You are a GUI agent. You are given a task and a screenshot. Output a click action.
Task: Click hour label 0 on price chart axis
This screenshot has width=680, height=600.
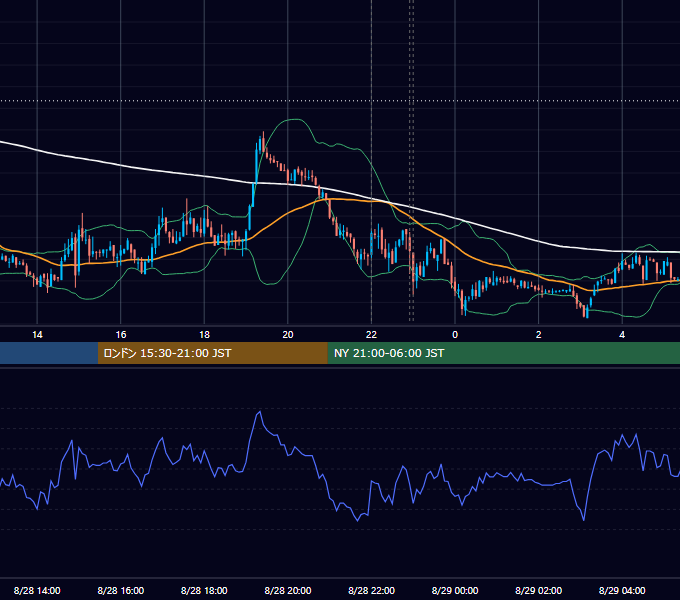tap(455, 334)
